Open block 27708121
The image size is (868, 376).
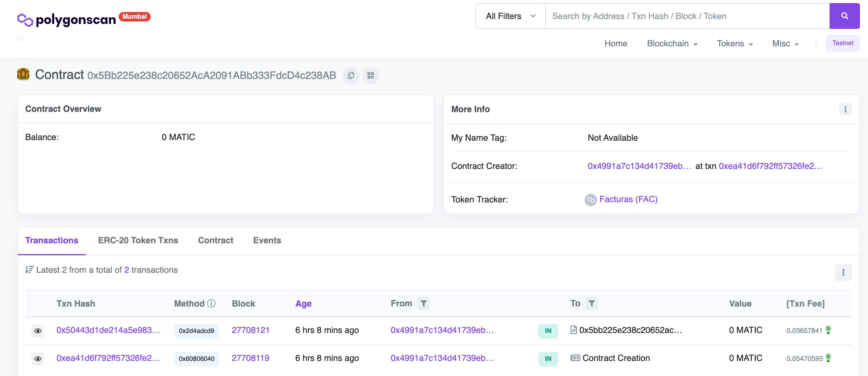click(x=251, y=330)
